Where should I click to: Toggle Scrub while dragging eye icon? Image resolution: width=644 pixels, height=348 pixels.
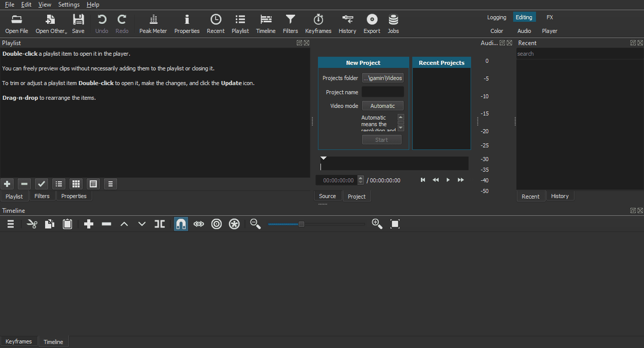pos(199,224)
